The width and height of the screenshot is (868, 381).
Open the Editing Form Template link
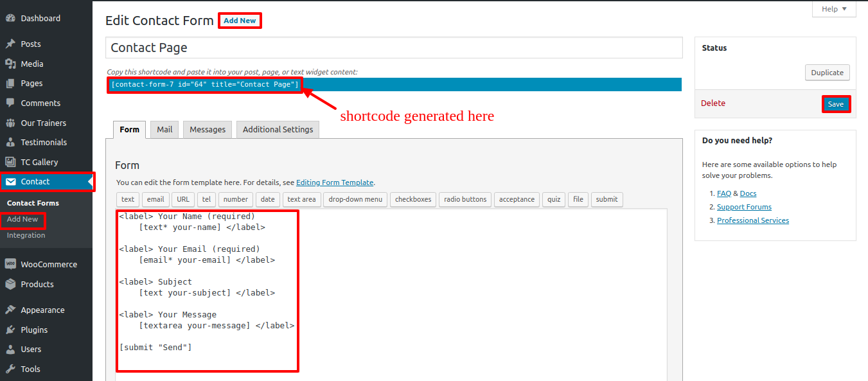click(x=334, y=182)
